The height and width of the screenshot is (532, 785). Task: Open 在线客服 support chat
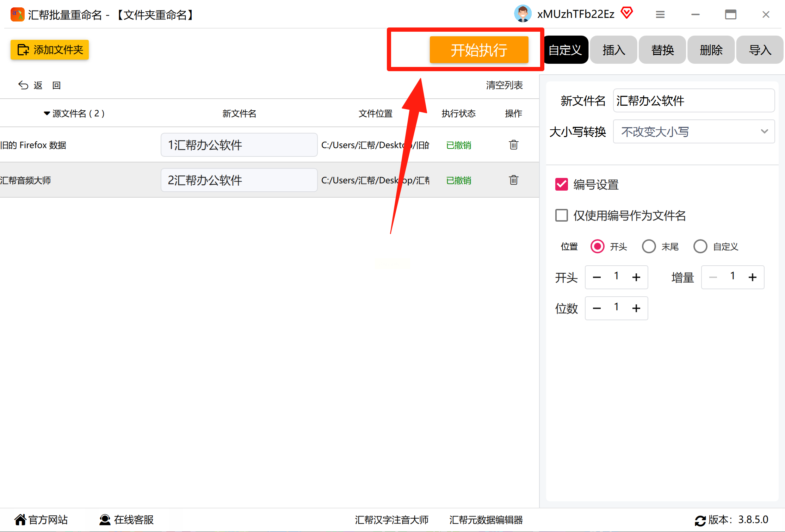click(126, 520)
